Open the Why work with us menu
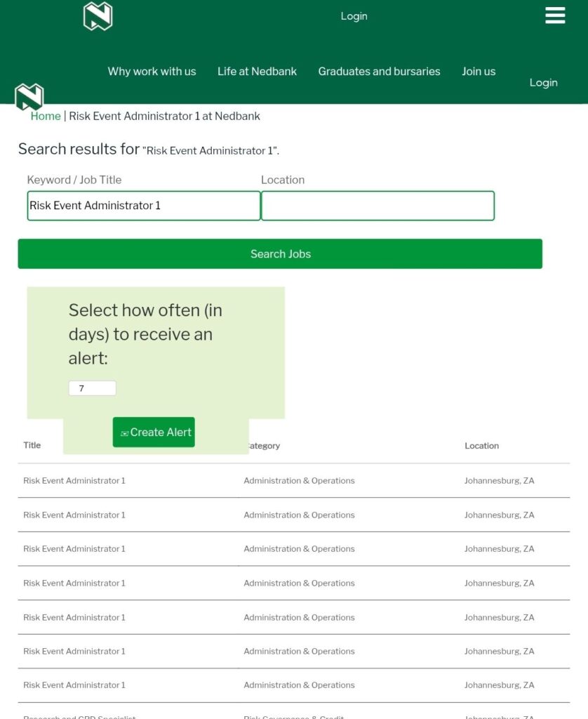This screenshot has height=719, width=588. [x=152, y=72]
